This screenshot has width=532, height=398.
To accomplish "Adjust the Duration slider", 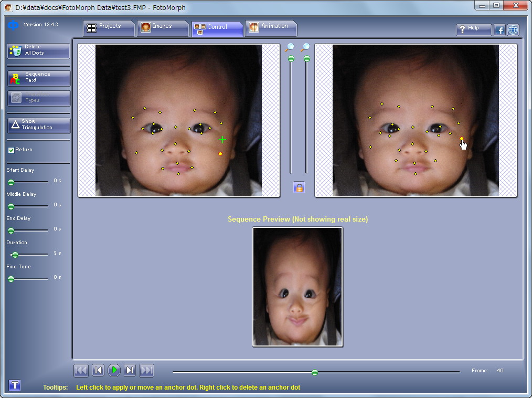I will coord(14,255).
